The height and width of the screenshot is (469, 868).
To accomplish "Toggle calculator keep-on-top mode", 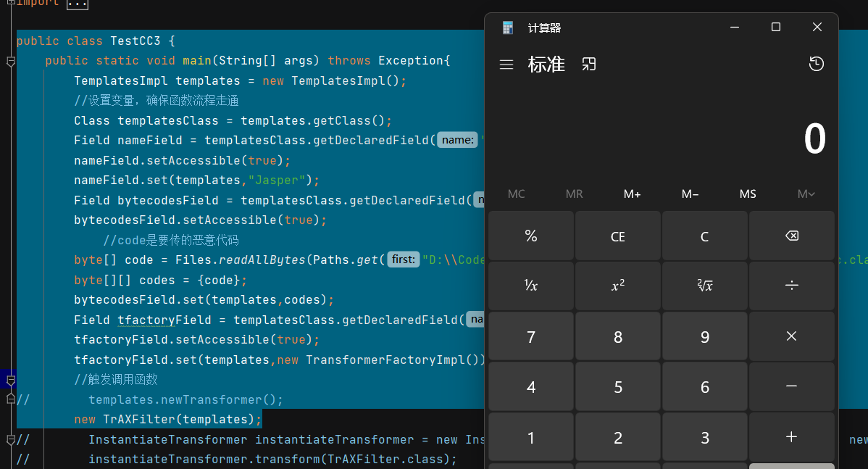I will point(589,65).
